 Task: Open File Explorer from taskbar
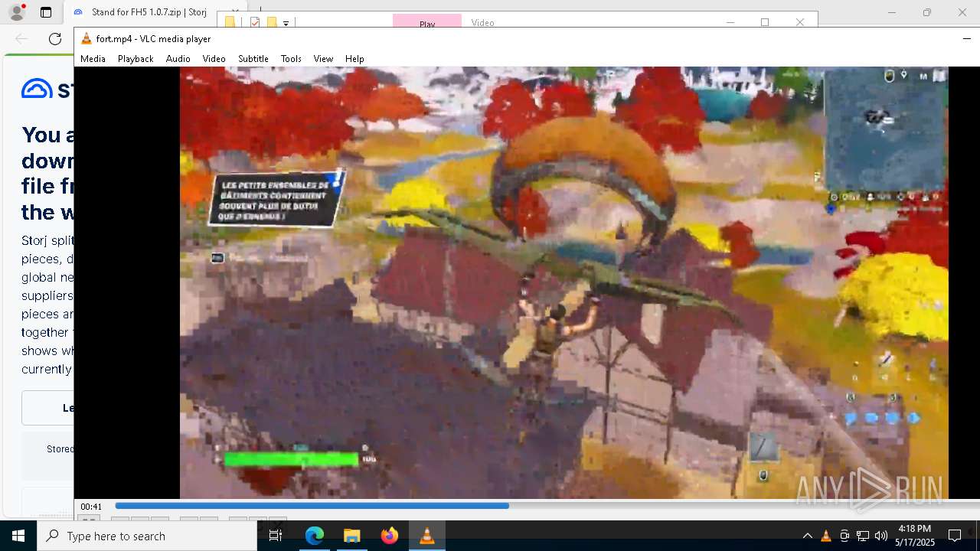pos(351,536)
